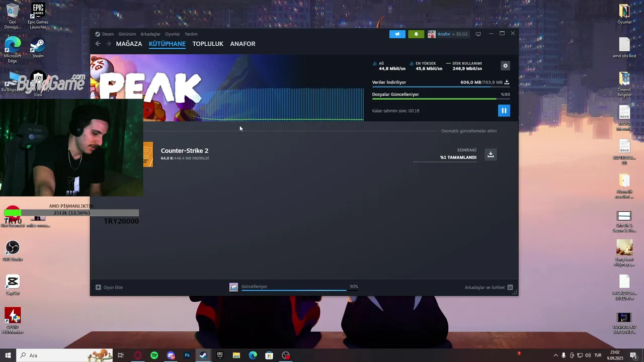Open CPUID HWMonitor desktop icon

point(13,321)
